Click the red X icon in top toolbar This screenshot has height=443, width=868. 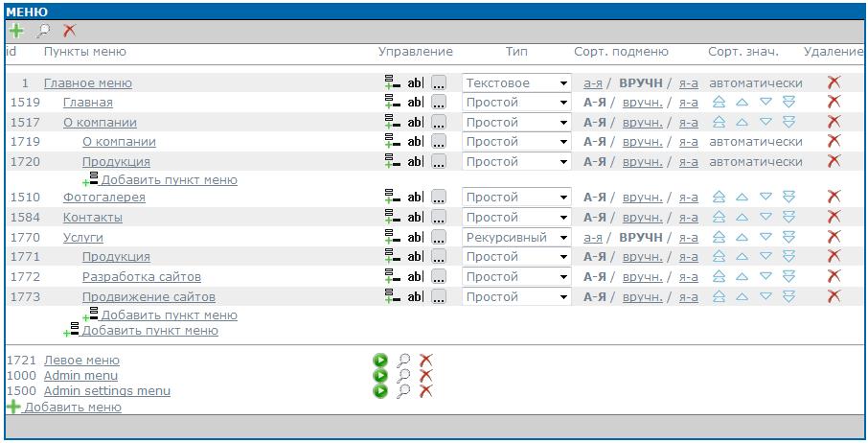click(69, 31)
